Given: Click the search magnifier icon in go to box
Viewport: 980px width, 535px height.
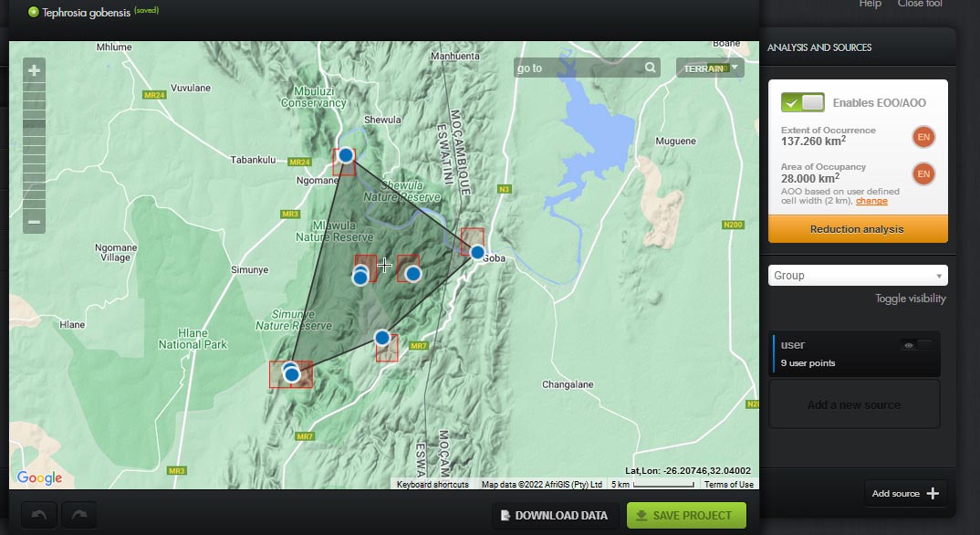Looking at the screenshot, I should pos(650,68).
